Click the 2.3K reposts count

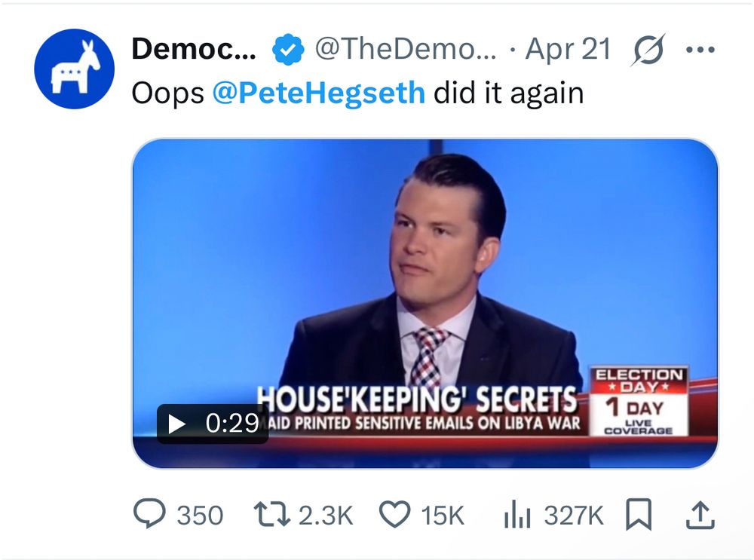click(x=326, y=516)
